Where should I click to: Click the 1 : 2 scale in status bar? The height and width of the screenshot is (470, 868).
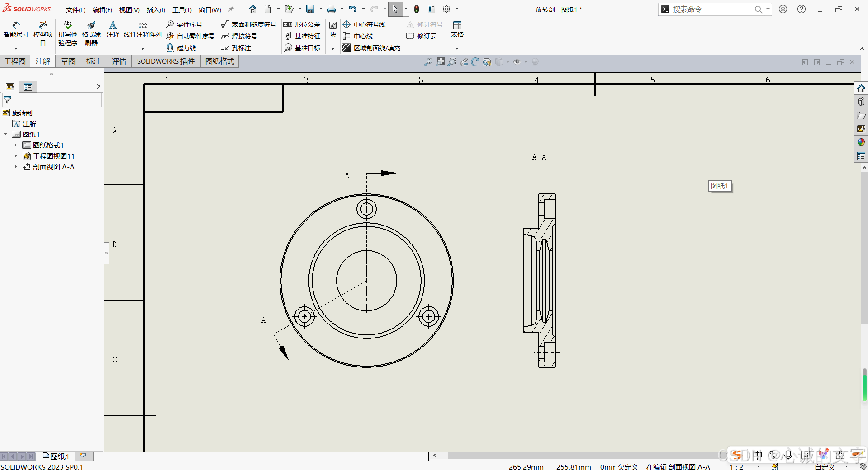click(736, 466)
